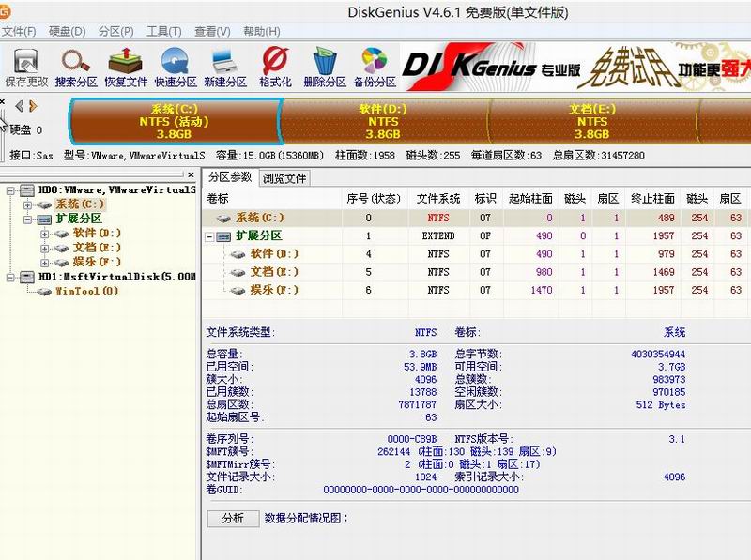751x560 pixels.
Task: Click the 512 Bytes sector size value
Action: coord(661,404)
